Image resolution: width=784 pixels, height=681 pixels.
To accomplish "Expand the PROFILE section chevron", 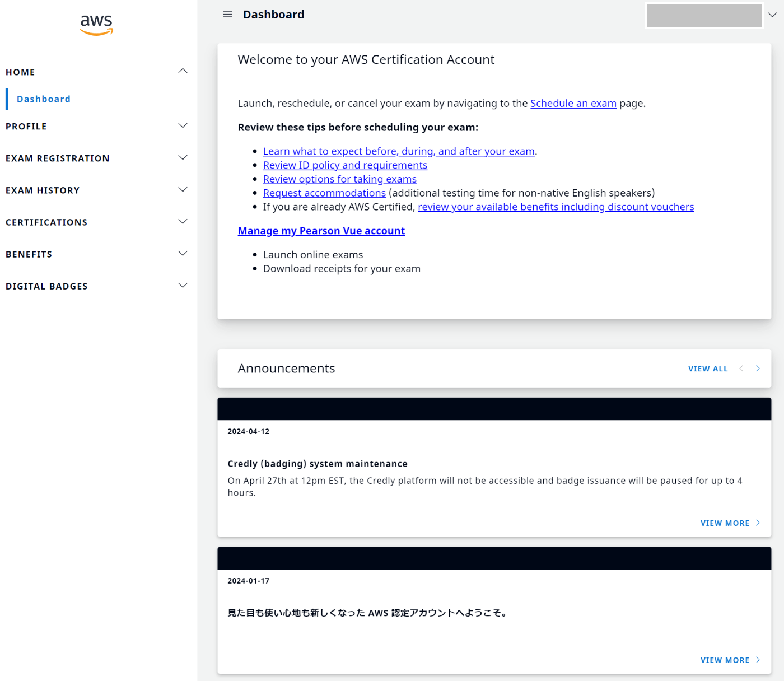I will coord(183,125).
